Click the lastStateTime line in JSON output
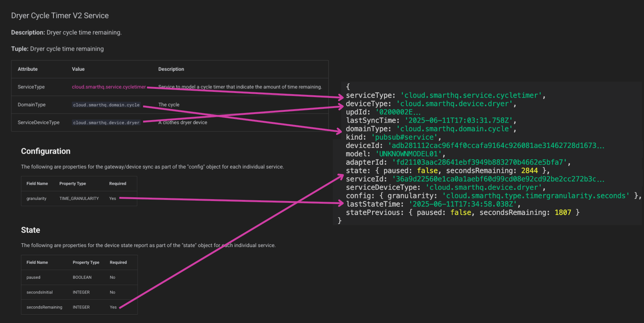Viewport: 644px width, 323px height. [433, 204]
